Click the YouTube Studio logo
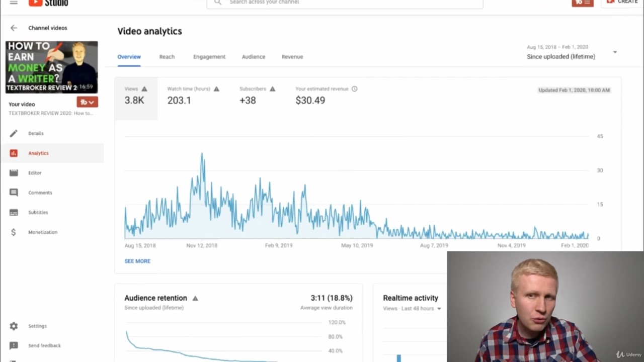This screenshot has width=644, height=362. (x=48, y=3)
